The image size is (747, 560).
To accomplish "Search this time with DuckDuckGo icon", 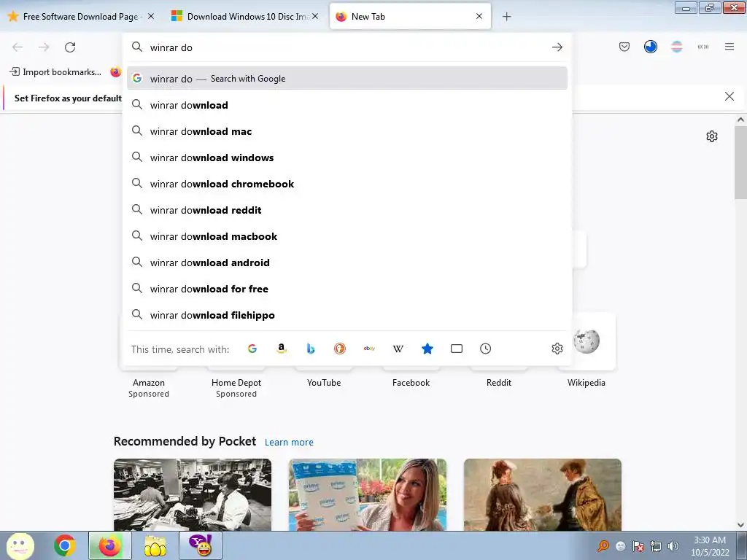I will coord(340,349).
